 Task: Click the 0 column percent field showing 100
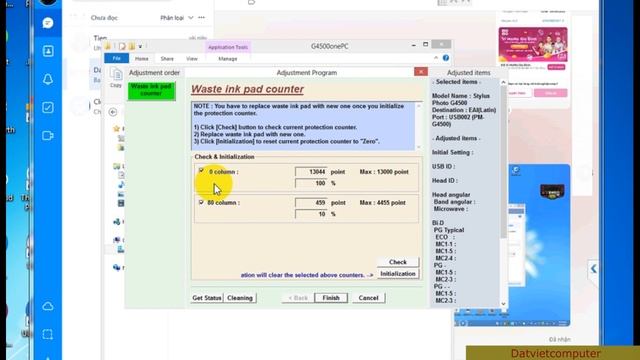pyautogui.click(x=311, y=183)
